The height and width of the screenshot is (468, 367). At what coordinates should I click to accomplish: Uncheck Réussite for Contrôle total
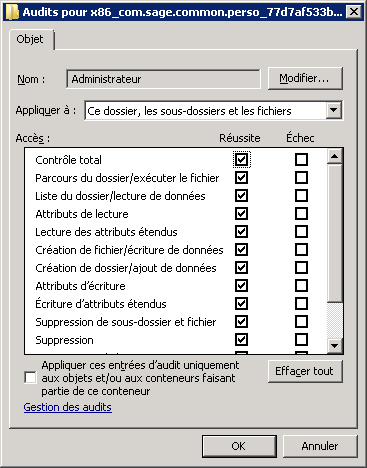tap(241, 160)
